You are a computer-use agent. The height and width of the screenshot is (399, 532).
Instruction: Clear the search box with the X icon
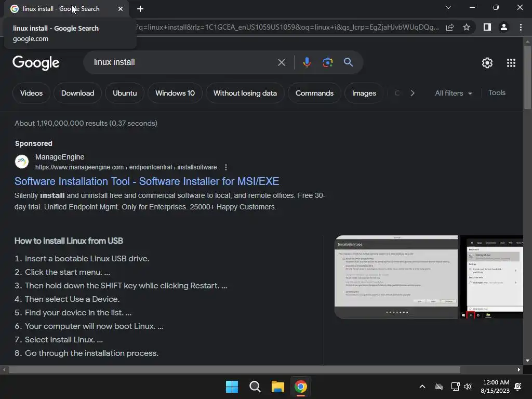click(281, 62)
